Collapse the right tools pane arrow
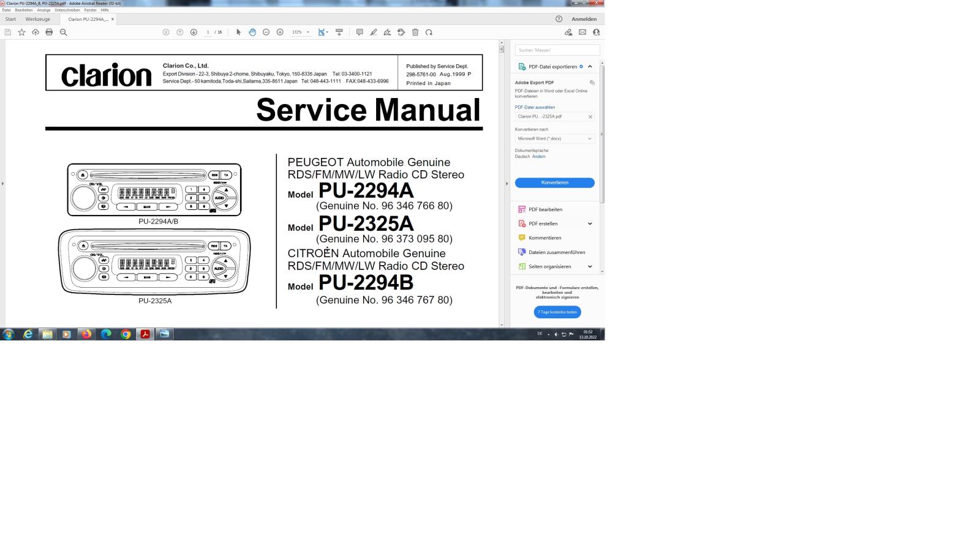 pyautogui.click(x=507, y=184)
